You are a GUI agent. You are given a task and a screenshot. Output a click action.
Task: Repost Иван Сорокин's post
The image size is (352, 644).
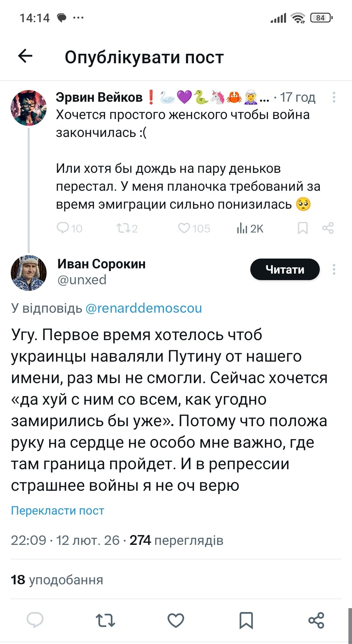pyautogui.click(x=105, y=620)
